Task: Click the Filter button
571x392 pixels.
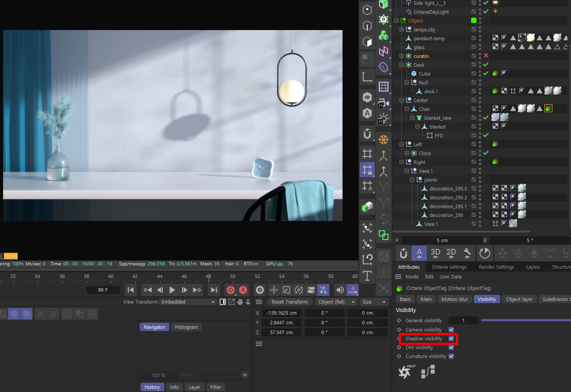Action: click(x=216, y=387)
